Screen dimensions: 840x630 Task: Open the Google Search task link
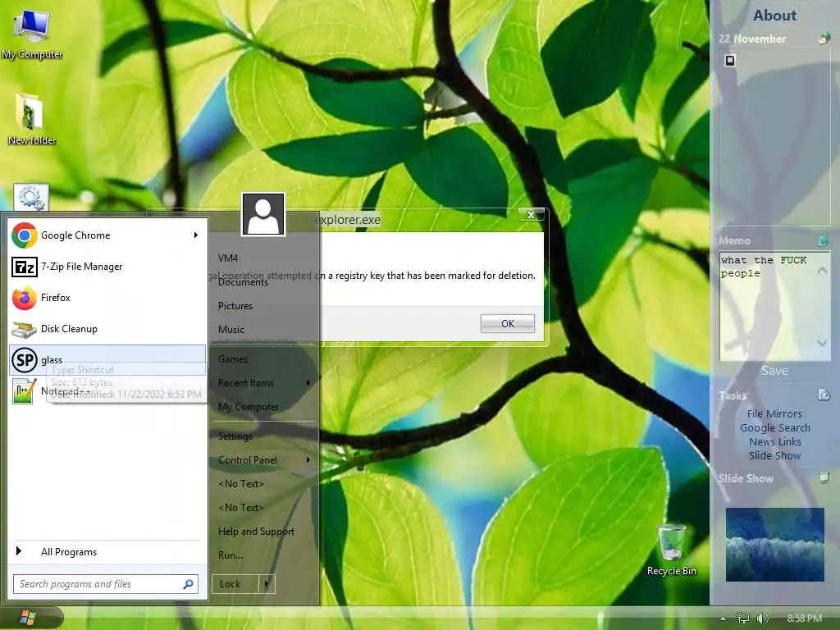[x=774, y=427]
